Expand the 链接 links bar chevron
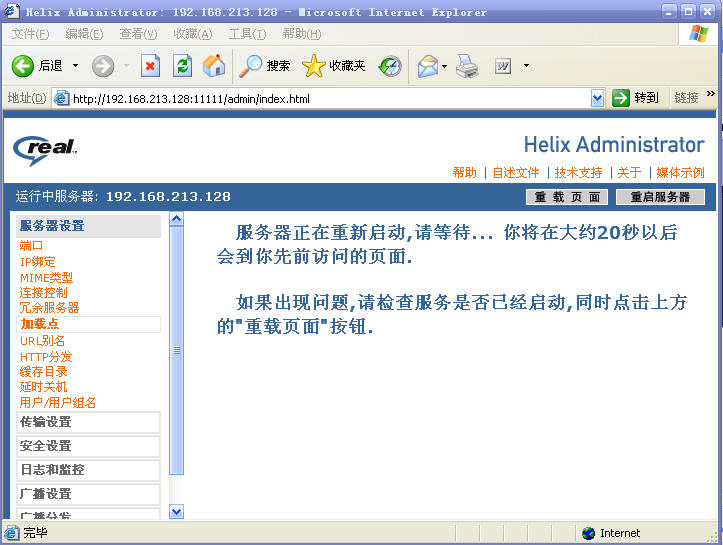Viewport: 723px width, 545px height. [711, 94]
